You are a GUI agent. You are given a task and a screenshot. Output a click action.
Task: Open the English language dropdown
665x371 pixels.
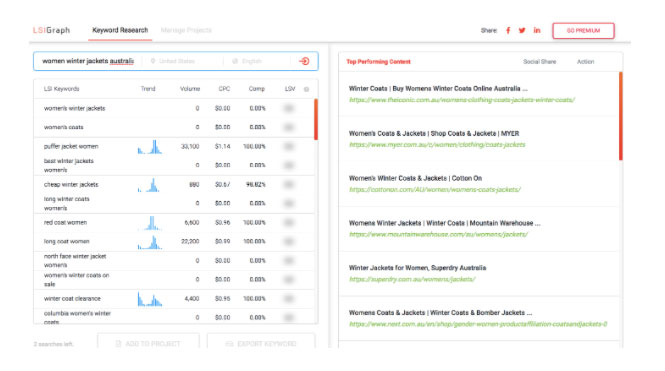247,61
